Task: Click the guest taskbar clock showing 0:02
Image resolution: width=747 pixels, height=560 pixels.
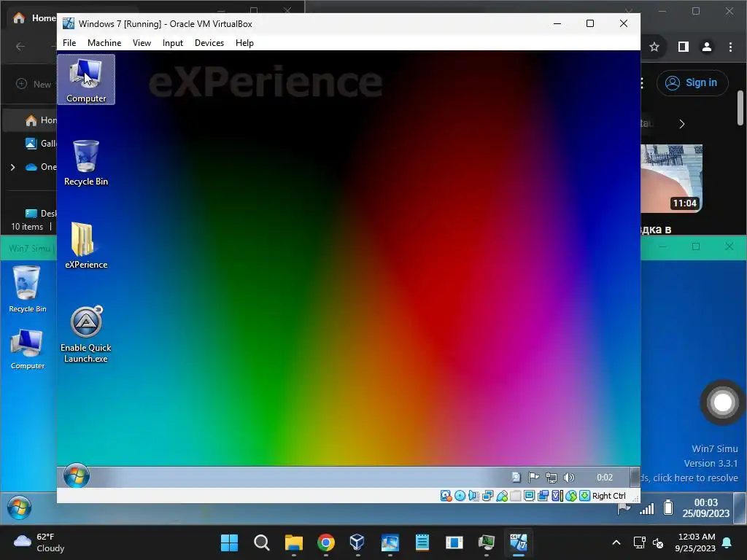Action: tap(605, 477)
